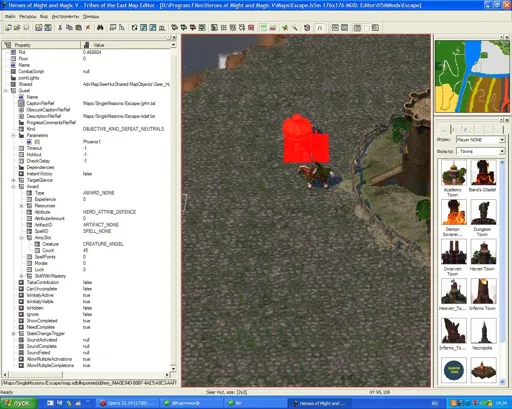Select the Academy Town thumbnail
512x409 pixels.
pyautogui.click(x=453, y=178)
